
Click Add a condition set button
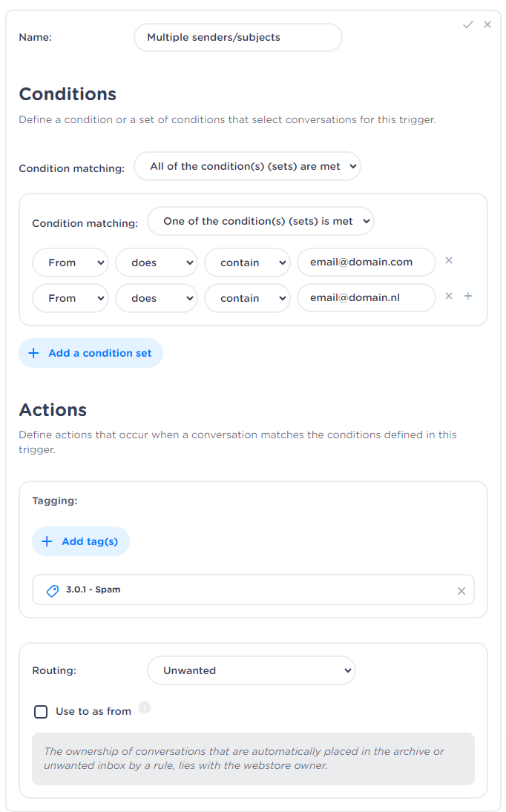coord(91,354)
